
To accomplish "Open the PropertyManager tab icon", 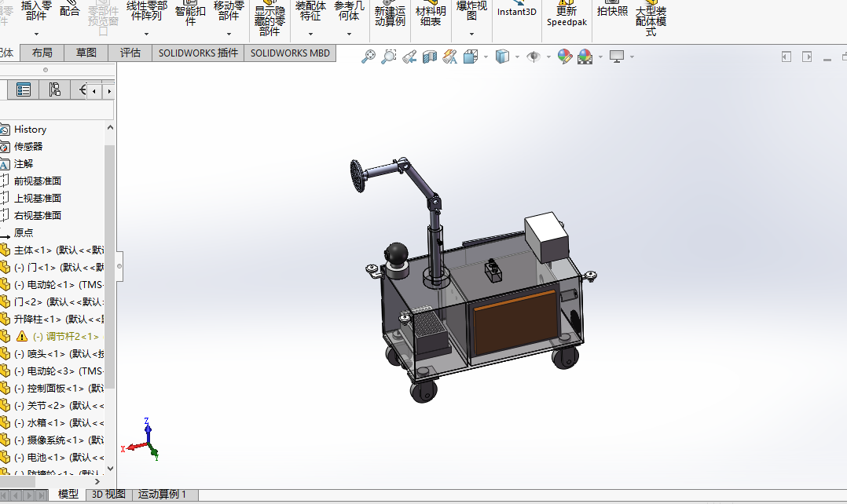I will [24, 90].
